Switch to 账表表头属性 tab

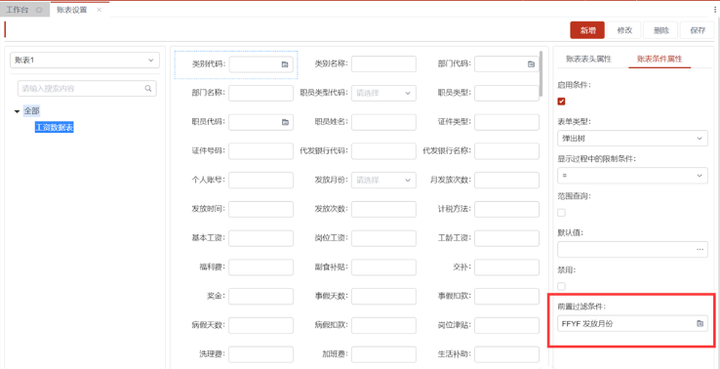point(588,59)
